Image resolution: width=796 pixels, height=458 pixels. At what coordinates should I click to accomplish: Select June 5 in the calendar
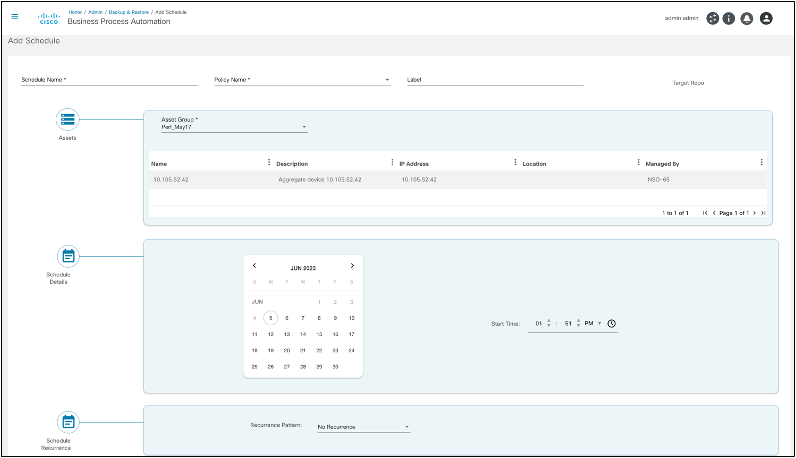tap(271, 318)
